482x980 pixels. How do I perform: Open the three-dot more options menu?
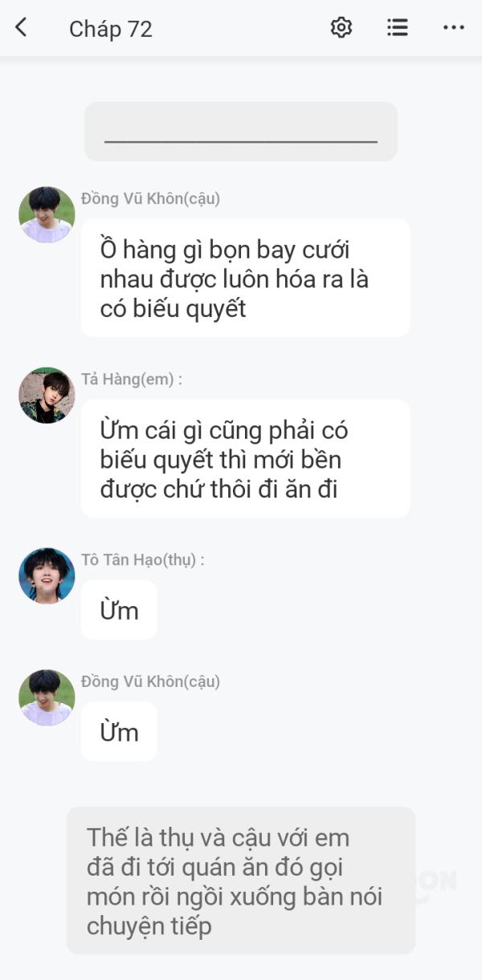[454, 27]
